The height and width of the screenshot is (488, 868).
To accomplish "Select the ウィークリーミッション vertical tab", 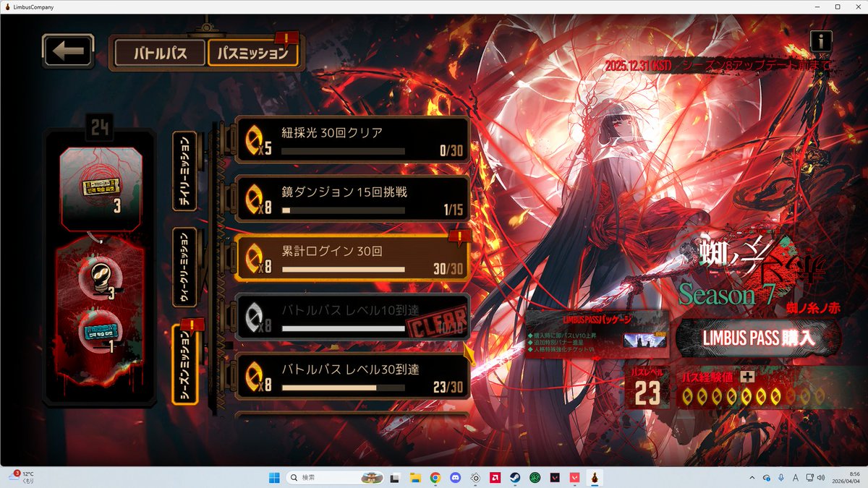I will click(184, 268).
